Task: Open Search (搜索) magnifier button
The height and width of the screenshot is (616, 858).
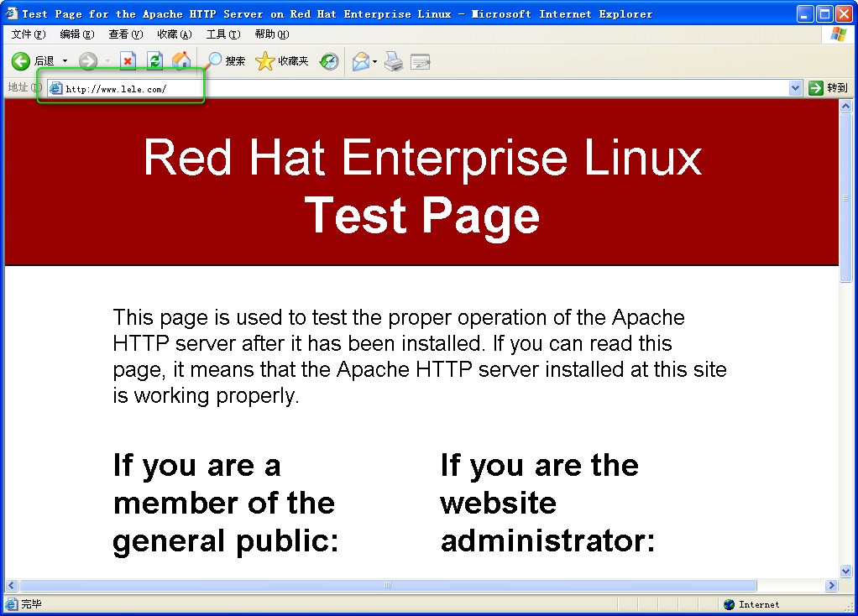Action: pos(224,60)
